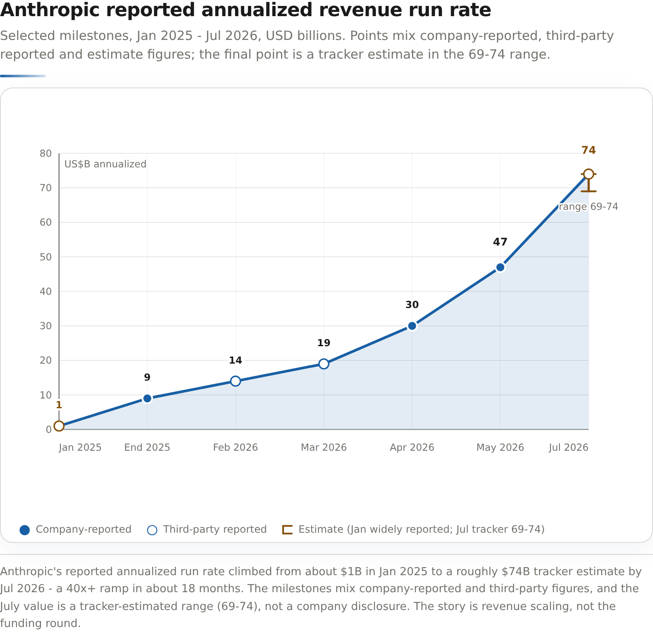Screen dimensions: 653x644
Task: Click the "0" y-axis tick label
Action: click(49, 429)
